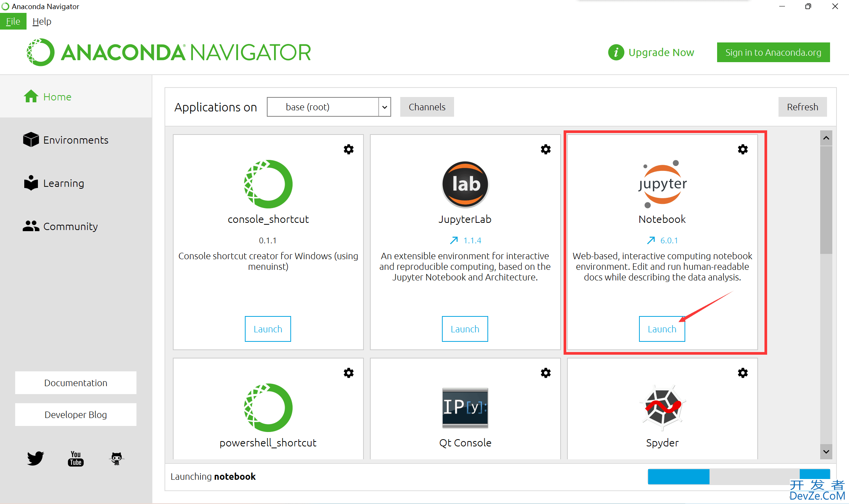Click the scroll down arrow of applications list

(826, 452)
